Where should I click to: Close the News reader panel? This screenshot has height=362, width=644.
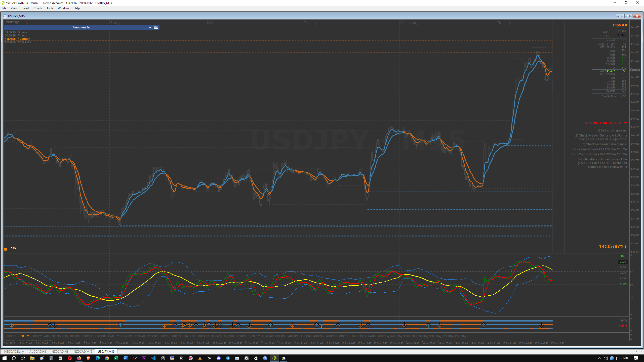point(156,27)
